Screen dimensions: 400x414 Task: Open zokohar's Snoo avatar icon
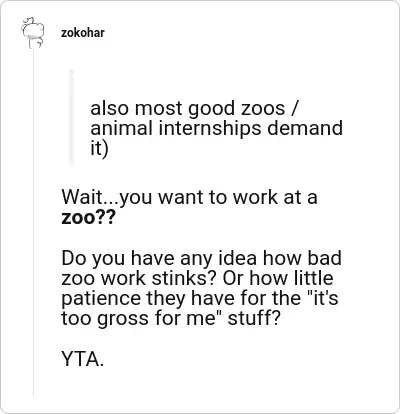click(x=33, y=33)
